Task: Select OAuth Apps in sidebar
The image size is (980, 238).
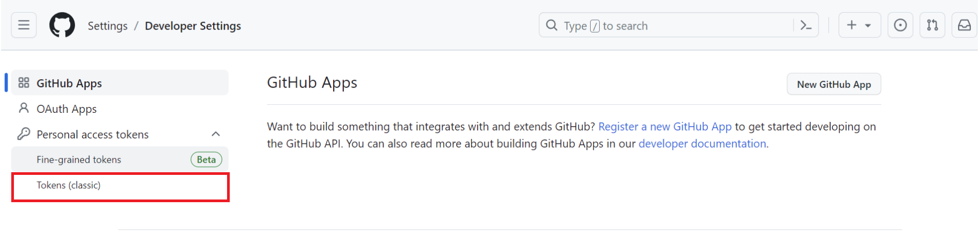Action: [x=66, y=109]
